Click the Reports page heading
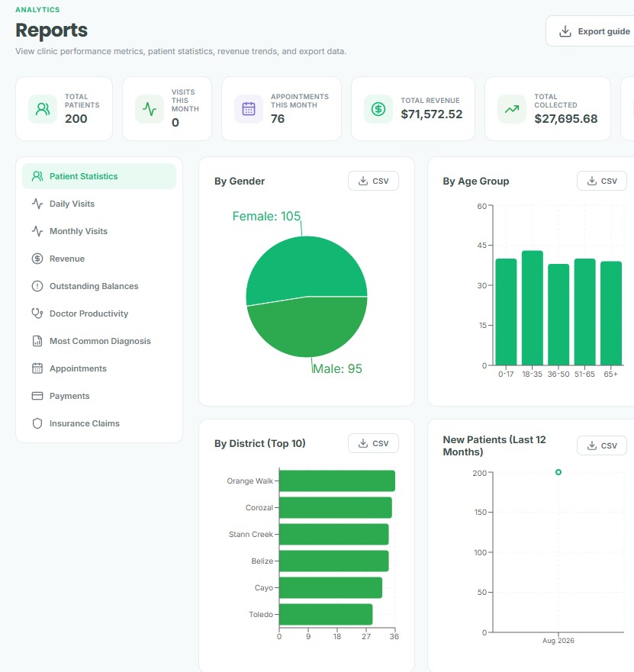This screenshot has width=634, height=672. (51, 30)
